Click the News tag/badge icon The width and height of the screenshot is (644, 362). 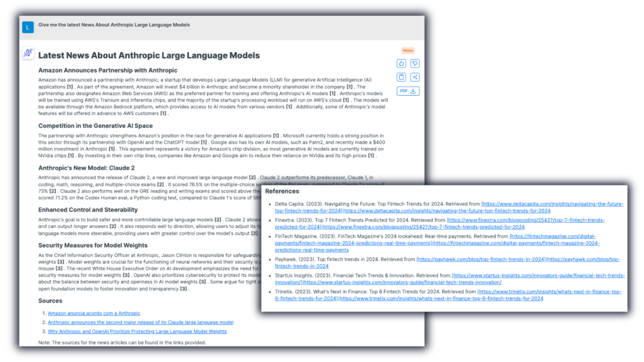coord(408,50)
